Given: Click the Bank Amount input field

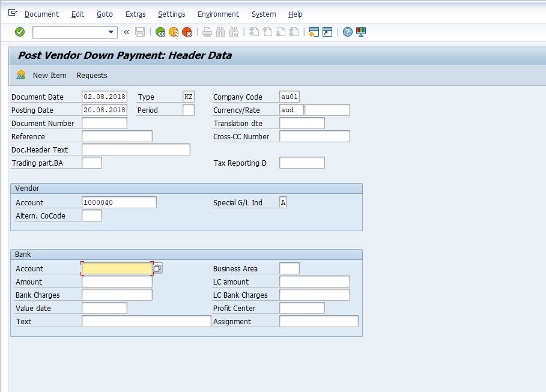Looking at the screenshot, I should coord(117,282).
